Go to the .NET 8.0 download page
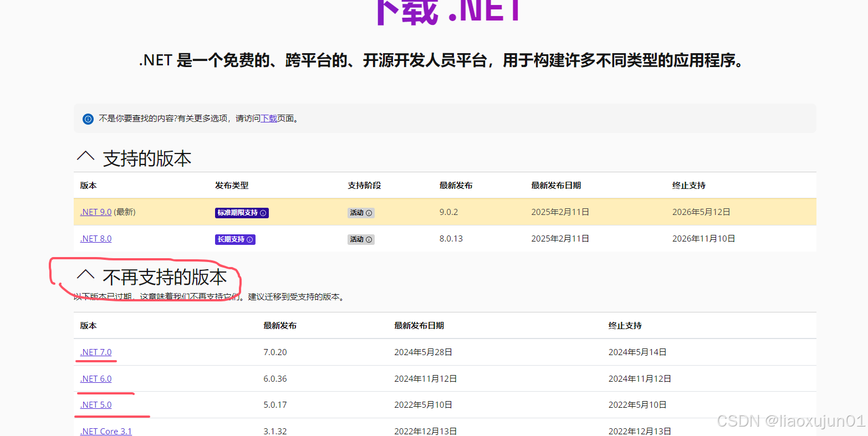The height and width of the screenshot is (436, 868). [96, 239]
